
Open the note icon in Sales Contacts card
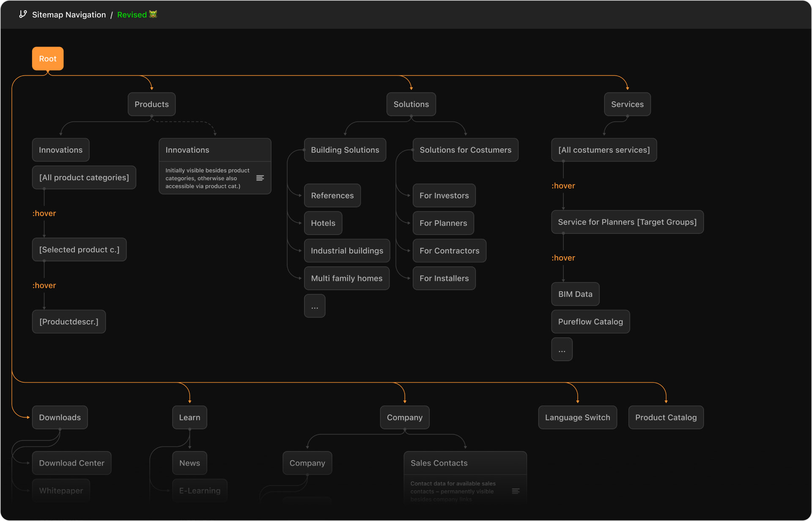click(x=516, y=491)
